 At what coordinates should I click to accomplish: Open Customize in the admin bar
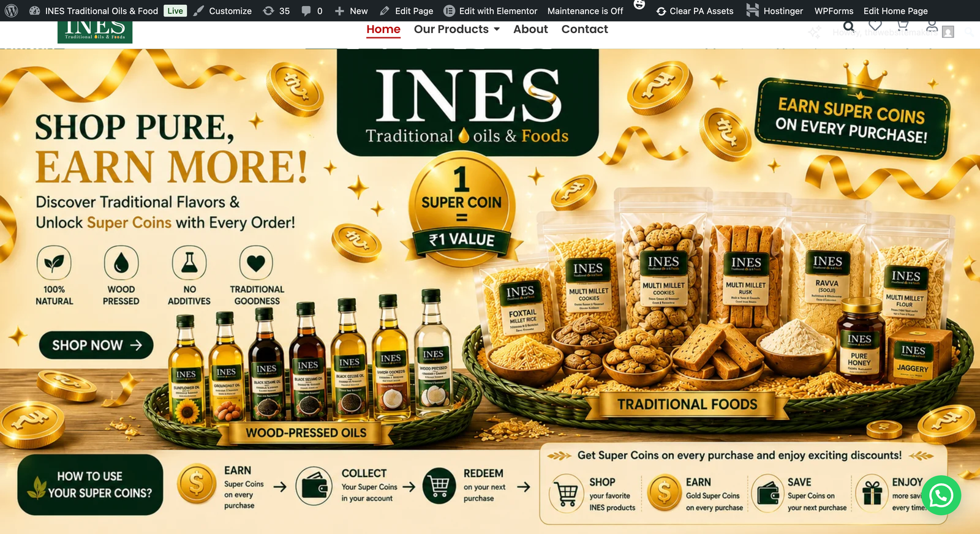(x=222, y=10)
